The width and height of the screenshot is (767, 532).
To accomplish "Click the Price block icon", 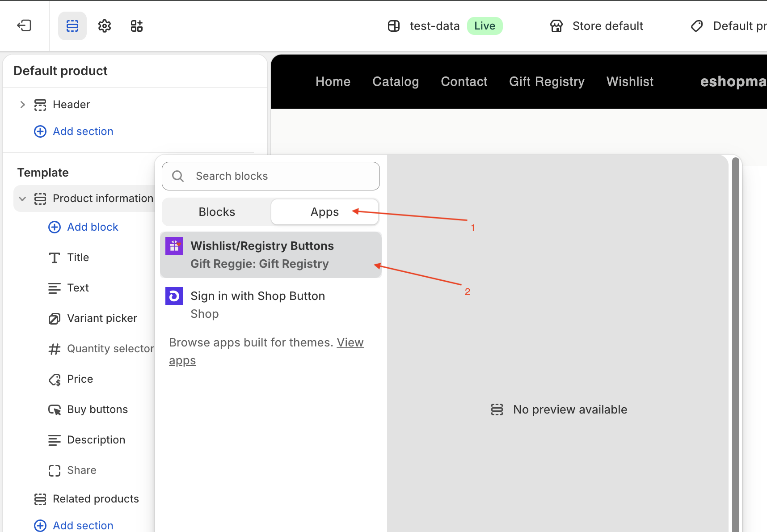I will click(55, 379).
